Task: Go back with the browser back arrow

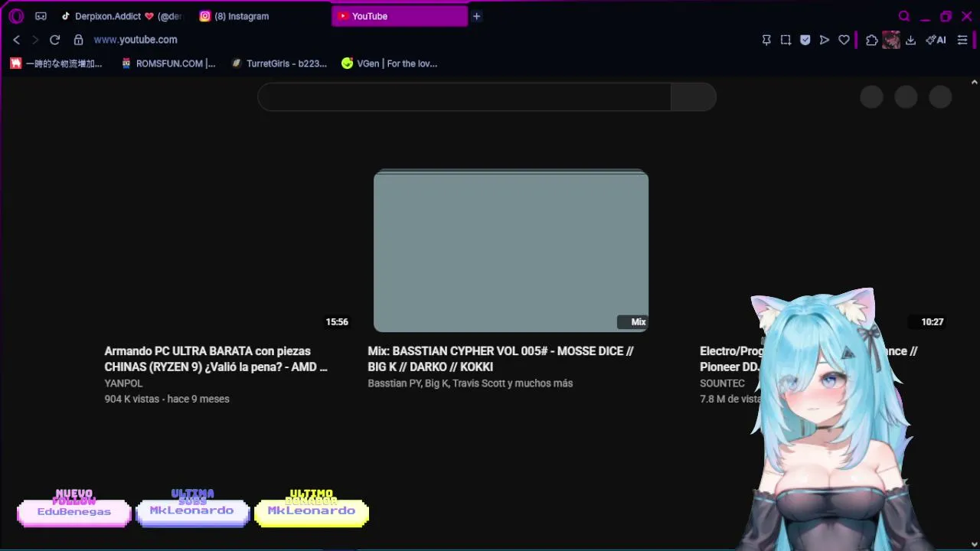Action: pos(16,40)
